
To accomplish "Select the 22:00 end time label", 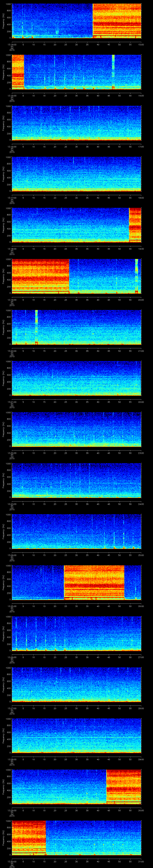I will pyautogui.click(x=141, y=402).
